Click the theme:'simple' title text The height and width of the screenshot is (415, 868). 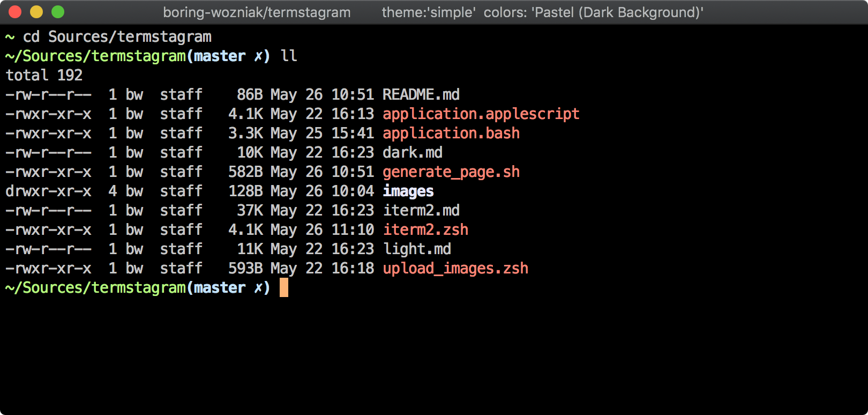pyautogui.click(x=429, y=12)
